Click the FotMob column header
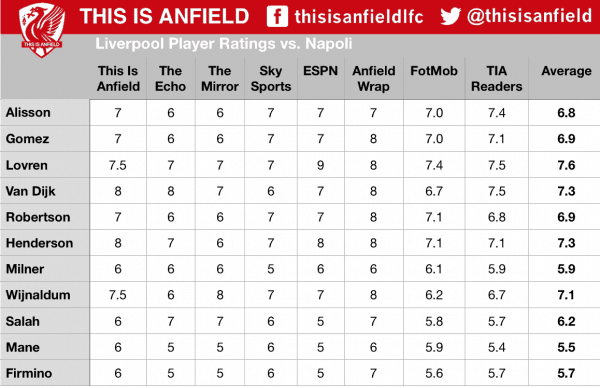Screen dimensions: 600x388 (434, 71)
